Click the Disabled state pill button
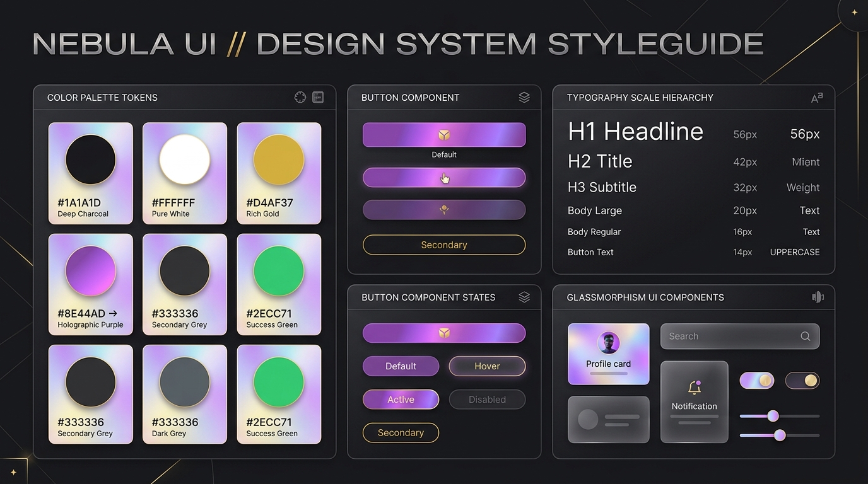 tap(487, 400)
